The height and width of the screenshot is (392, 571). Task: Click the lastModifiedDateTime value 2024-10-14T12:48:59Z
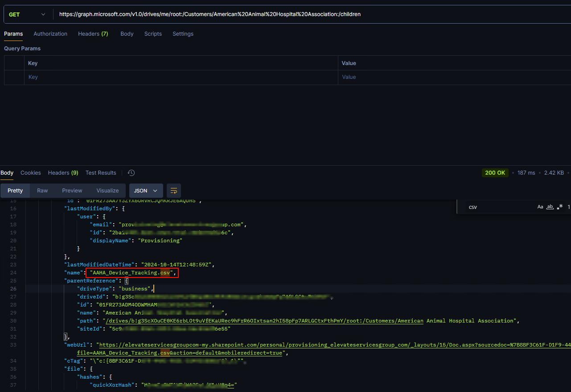coord(177,265)
